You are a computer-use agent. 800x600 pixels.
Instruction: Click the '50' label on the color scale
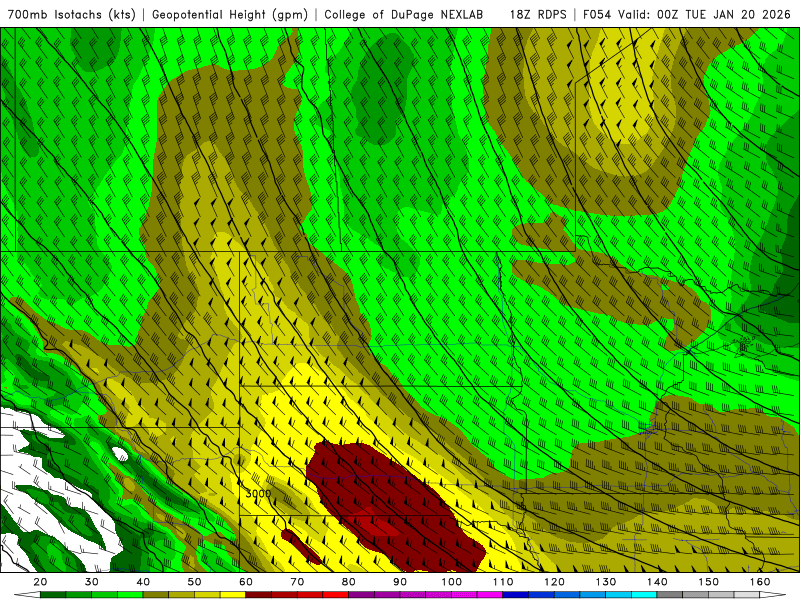194,582
